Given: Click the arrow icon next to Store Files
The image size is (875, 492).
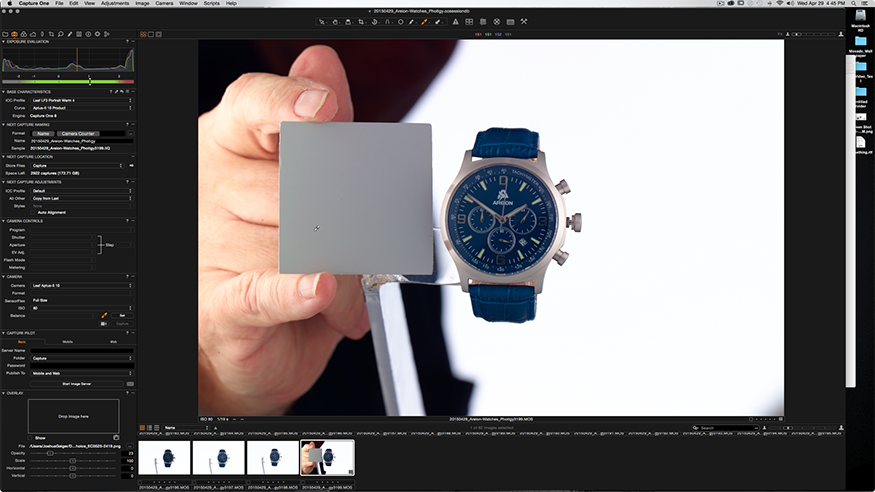Looking at the screenshot, I should point(131,166).
